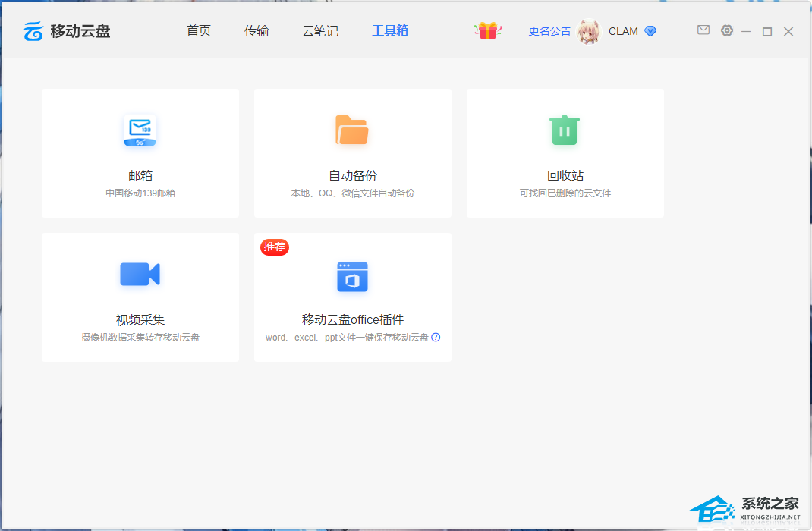
Task: Click the 视频采集 title text
Action: (140, 320)
